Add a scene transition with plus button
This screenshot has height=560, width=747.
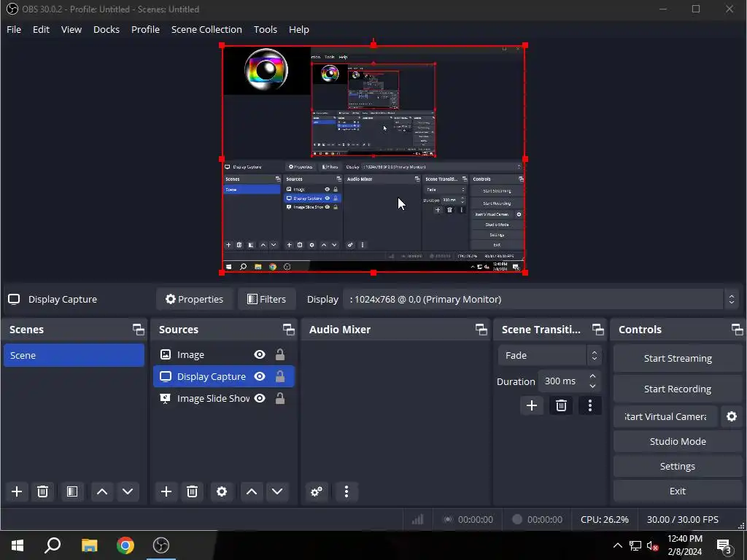[532, 405]
